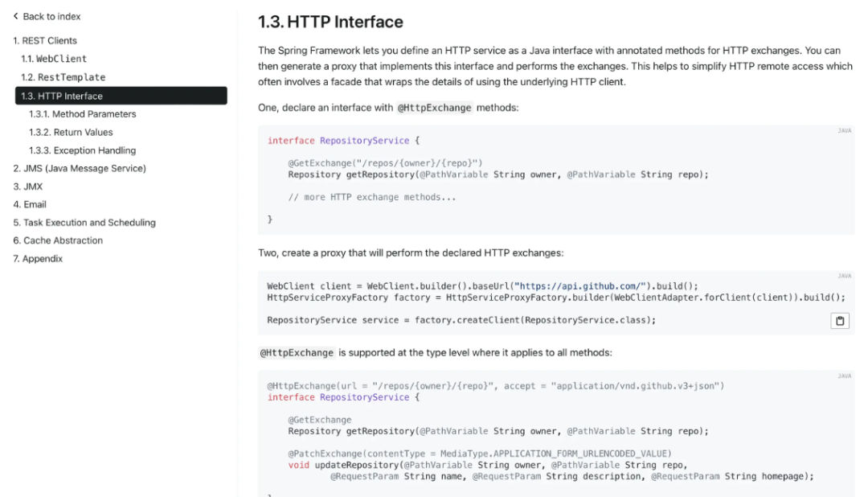
Task: Jump to 1.3.1 Method Parameters
Action: (83, 113)
